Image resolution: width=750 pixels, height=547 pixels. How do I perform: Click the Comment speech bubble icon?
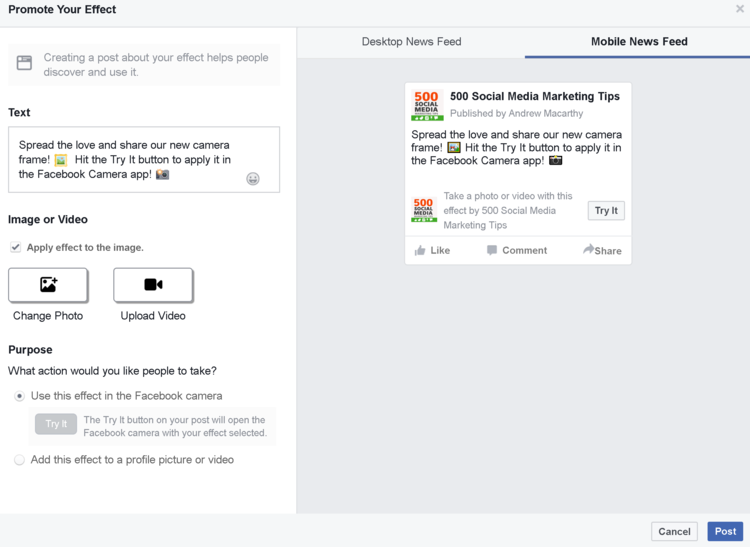point(492,250)
